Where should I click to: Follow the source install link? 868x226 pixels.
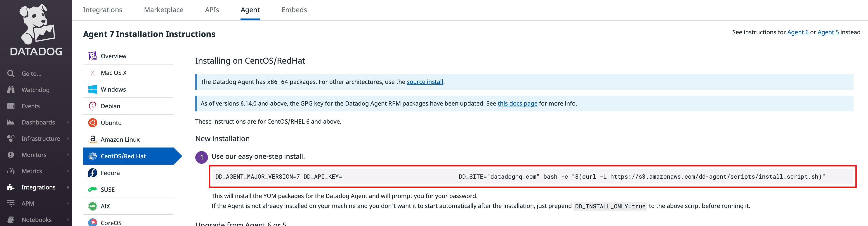(425, 82)
